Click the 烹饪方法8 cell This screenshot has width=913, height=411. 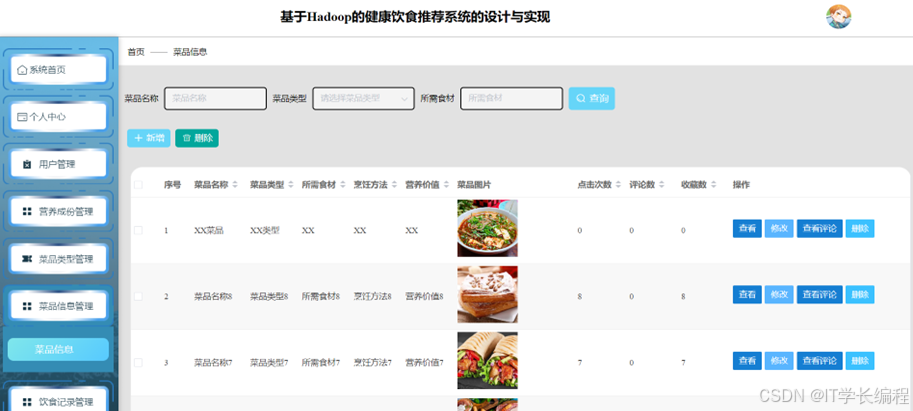(x=373, y=296)
